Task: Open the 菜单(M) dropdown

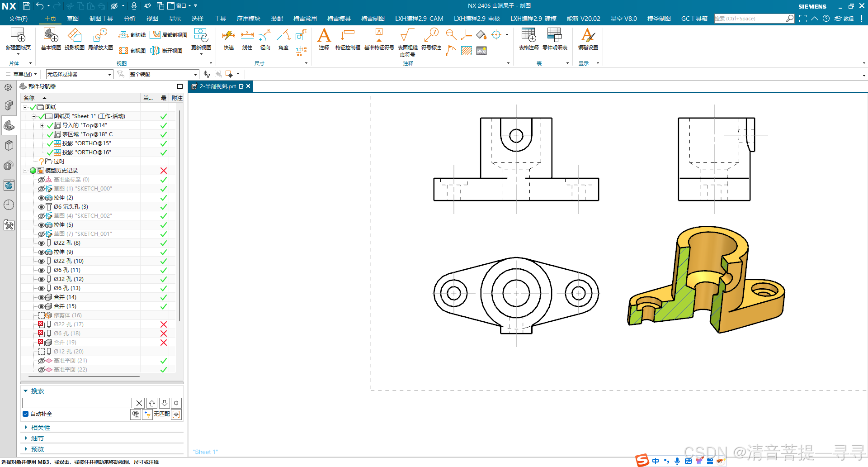Action: [21, 74]
